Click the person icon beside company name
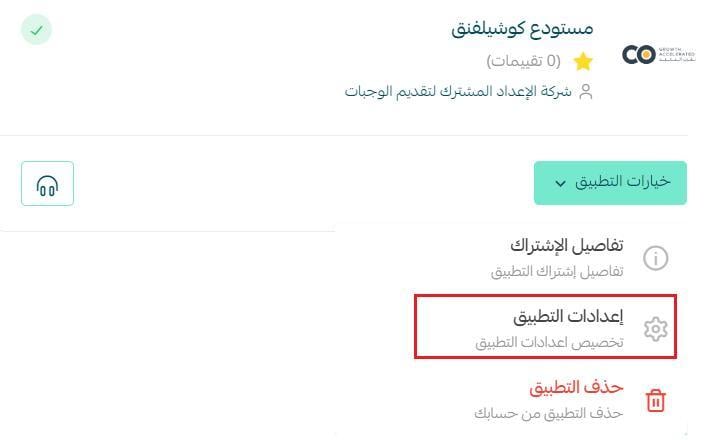The image size is (708, 440). coord(586,91)
